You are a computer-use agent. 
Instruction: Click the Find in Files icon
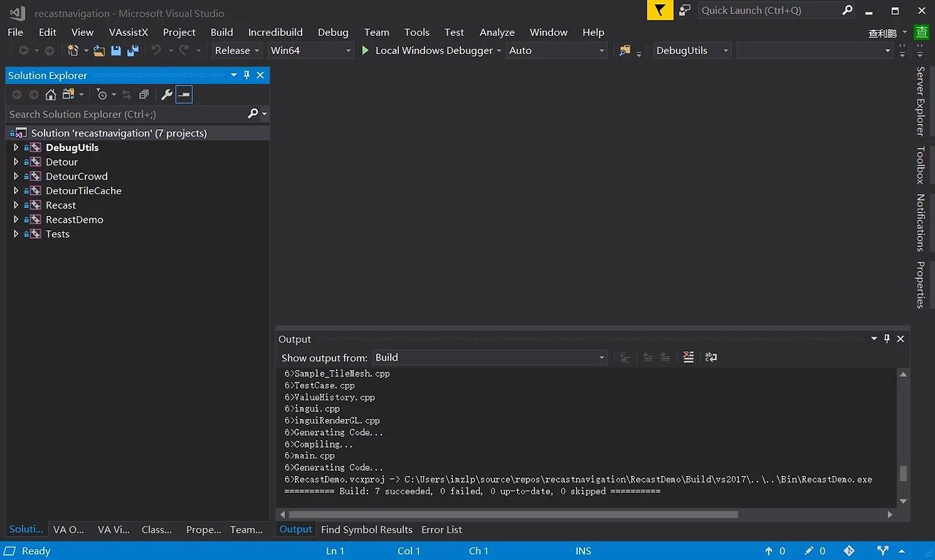(625, 50)
